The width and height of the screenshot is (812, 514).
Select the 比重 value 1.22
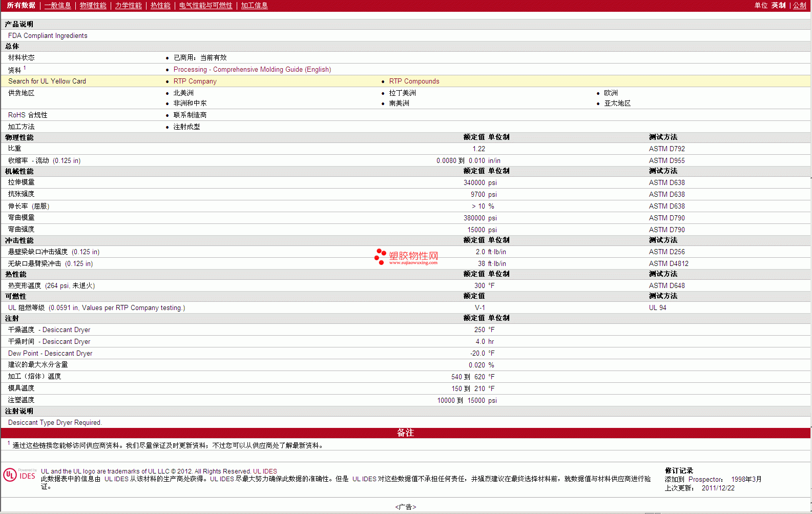[x=478, y=149]
